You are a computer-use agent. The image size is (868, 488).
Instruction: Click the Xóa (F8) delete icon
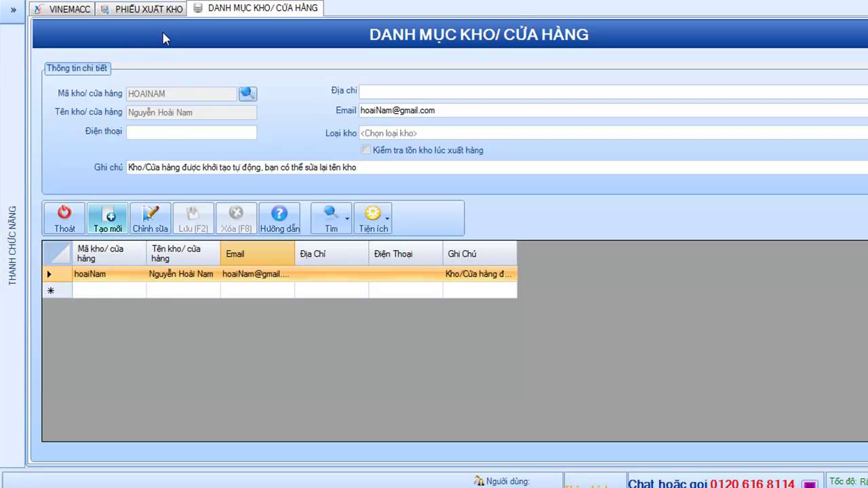pyautogui.click(x=236, y=218)
